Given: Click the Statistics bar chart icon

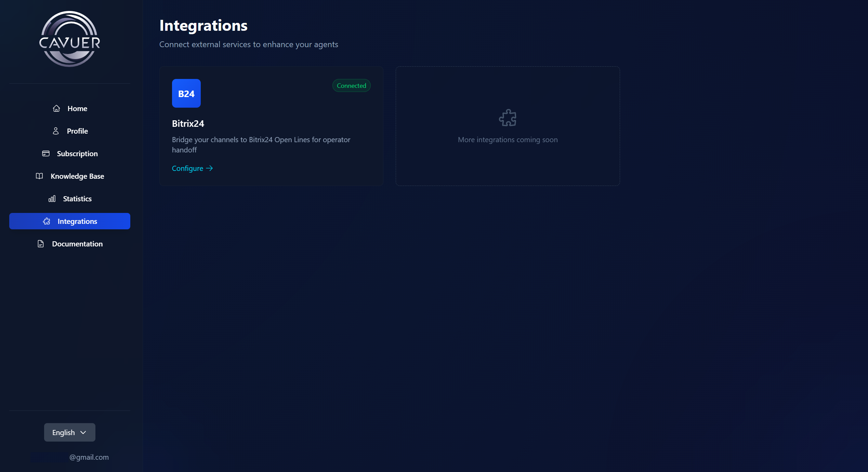Looking at the screenshot, I should (52, 199).
